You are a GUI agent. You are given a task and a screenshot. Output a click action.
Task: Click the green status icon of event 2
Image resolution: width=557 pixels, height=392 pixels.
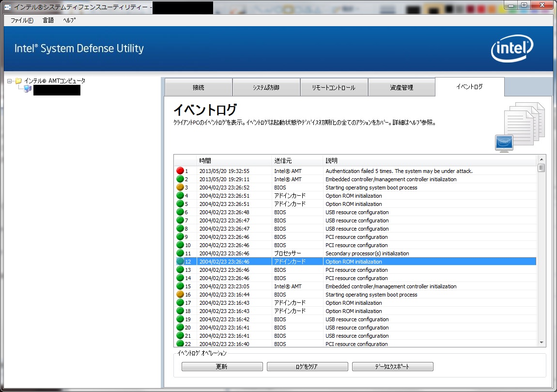[x=180, y=179]
